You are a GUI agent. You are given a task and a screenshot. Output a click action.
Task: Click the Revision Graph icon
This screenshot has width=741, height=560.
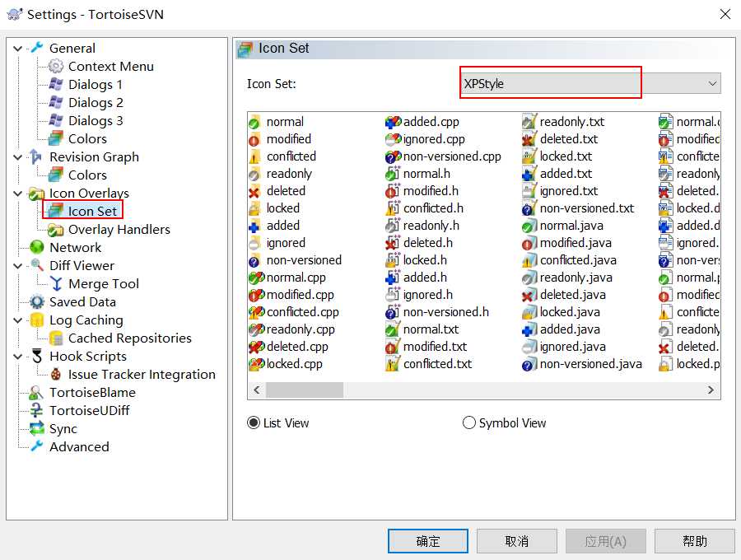tap(36, 156)
